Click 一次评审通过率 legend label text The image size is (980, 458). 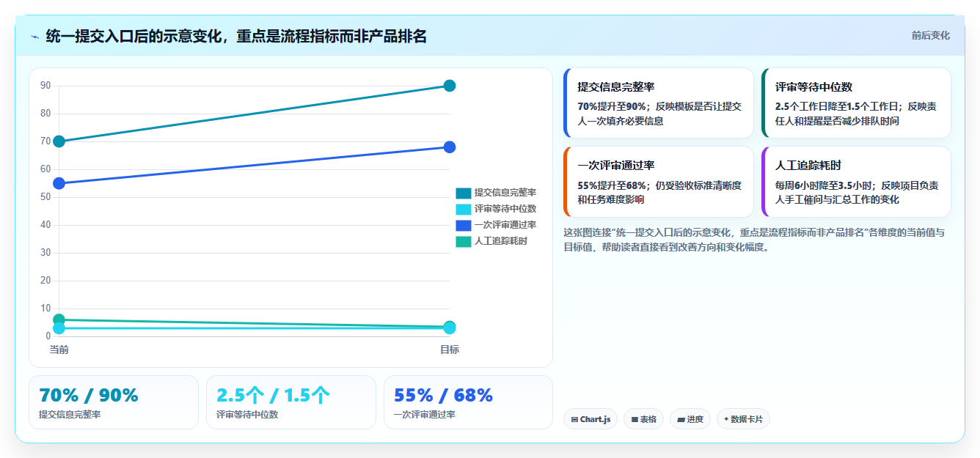click(x=505, y=225)
